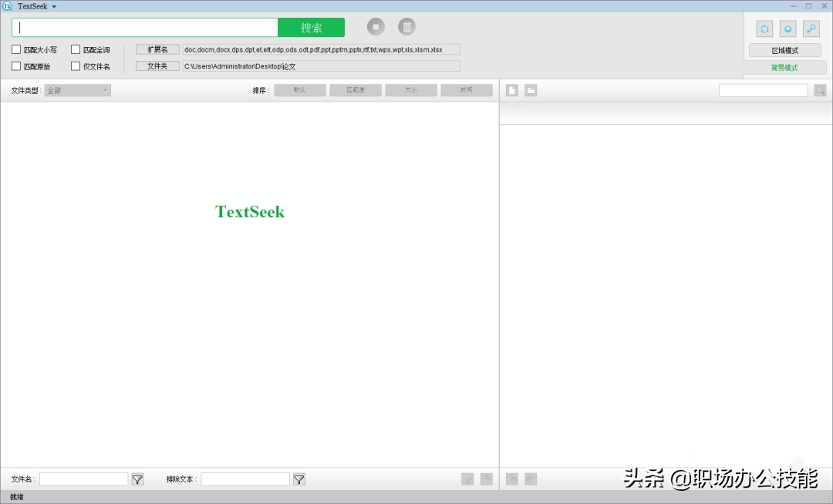Enable the 匹配全词 checkbox

[76, 49]
